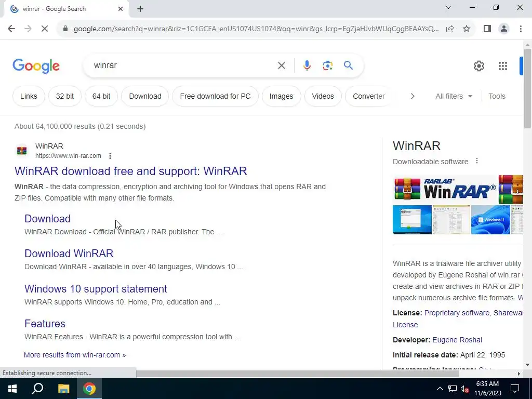This screenshot has width=532, height=399.
Task: Search by image with Google Lens
Action: (x=327, y=65)
